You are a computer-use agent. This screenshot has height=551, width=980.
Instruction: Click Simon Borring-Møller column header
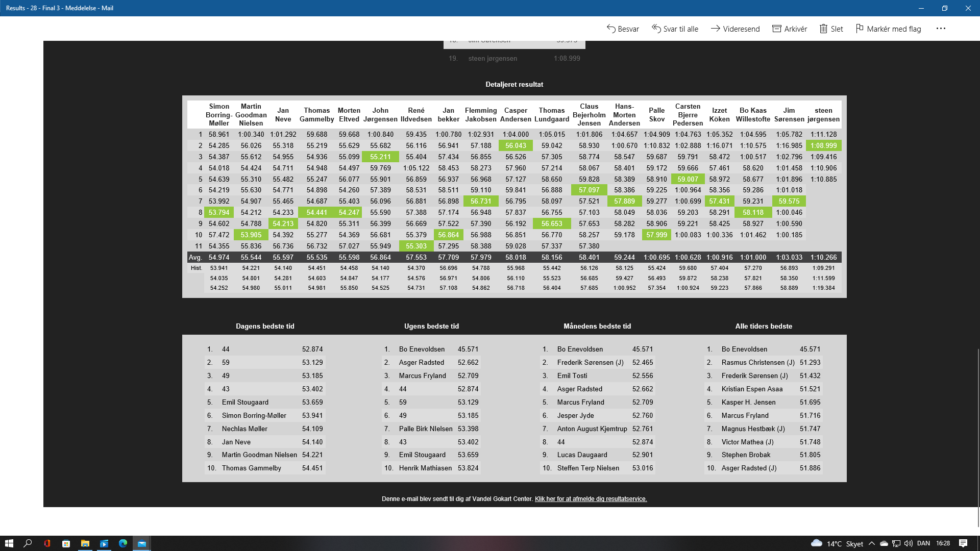[219, 115]
